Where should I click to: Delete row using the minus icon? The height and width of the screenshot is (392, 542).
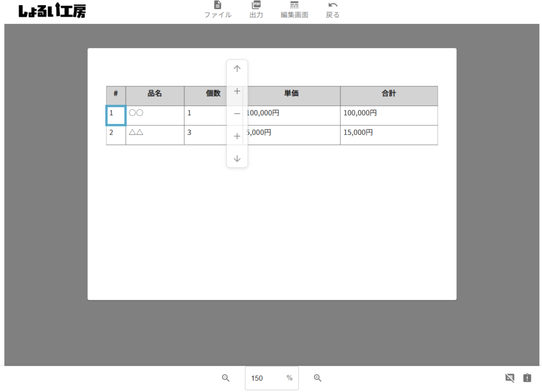point(237,114)
